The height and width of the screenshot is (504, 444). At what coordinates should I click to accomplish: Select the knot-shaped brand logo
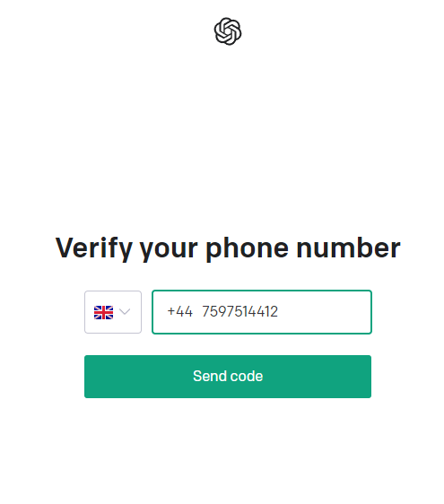point(228,31)
